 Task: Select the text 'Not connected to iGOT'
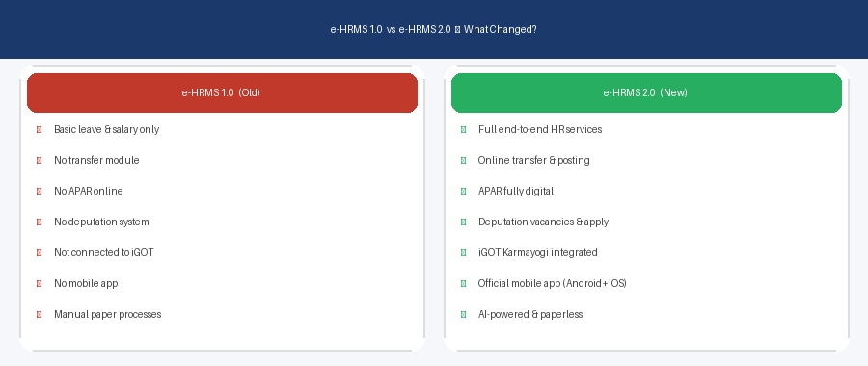click(x=104, y=252)
